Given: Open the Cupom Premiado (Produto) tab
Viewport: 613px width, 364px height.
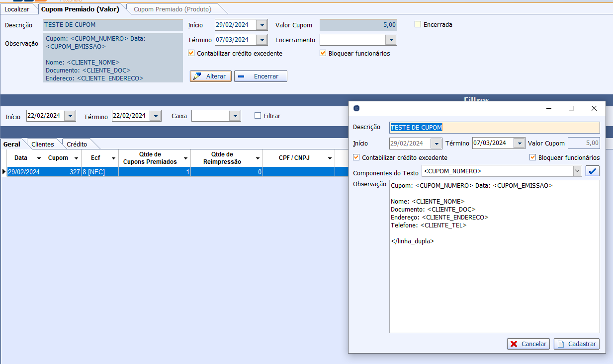Looking at the screenshot, I should coord(173,9).
